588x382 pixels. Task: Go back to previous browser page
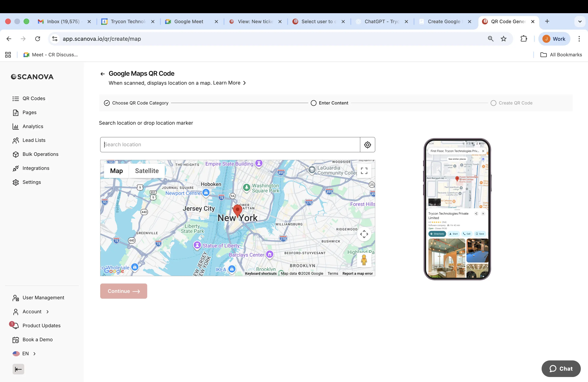click(x=9, y=39)
